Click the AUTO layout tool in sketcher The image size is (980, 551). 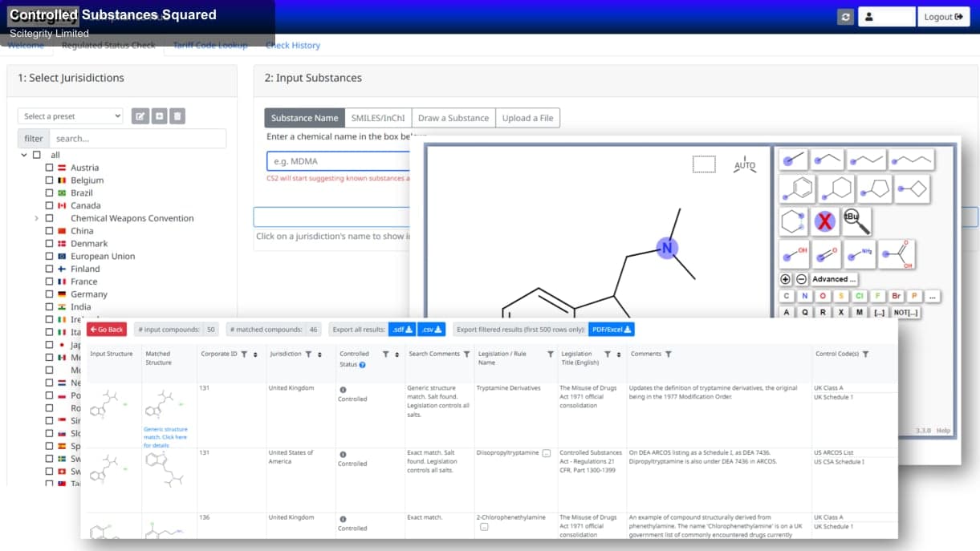[x=745, y=165]
